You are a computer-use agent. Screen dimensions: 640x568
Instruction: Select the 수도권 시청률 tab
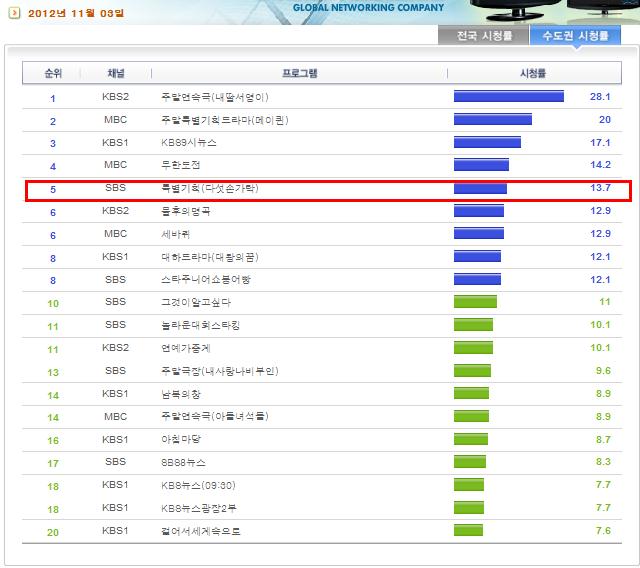click(x=575, y=36)
